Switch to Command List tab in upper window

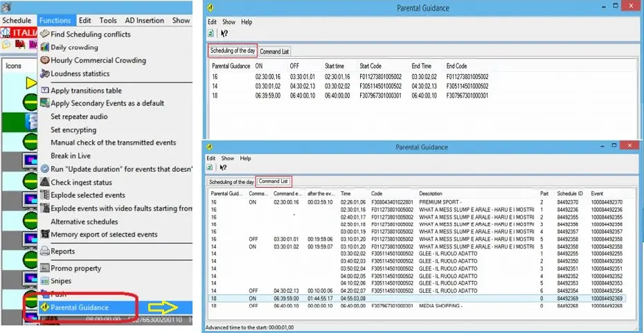pos(275,51)
